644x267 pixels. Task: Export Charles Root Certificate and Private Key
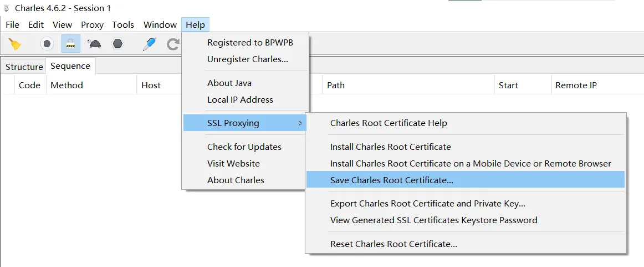(x=466, y=203)
